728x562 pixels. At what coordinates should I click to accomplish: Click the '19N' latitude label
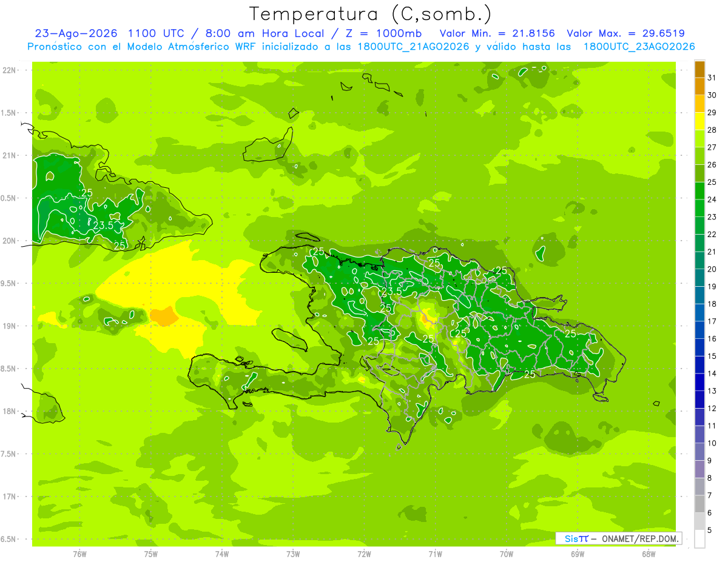coord(8,326)
